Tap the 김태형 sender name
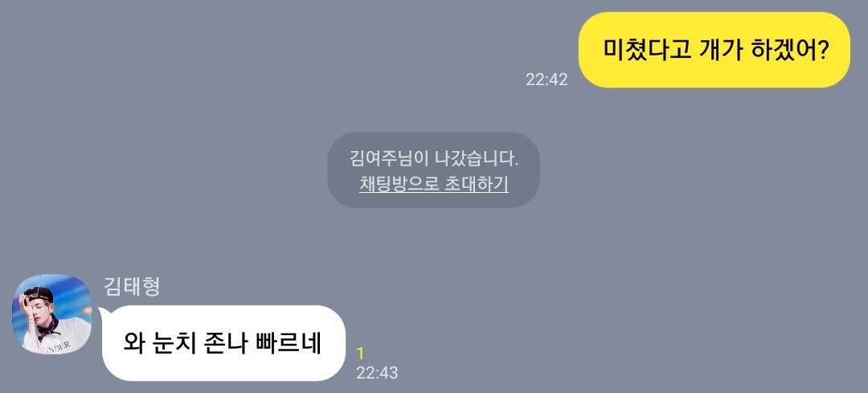Screen dimensions: 868x393 coord(132,286)
